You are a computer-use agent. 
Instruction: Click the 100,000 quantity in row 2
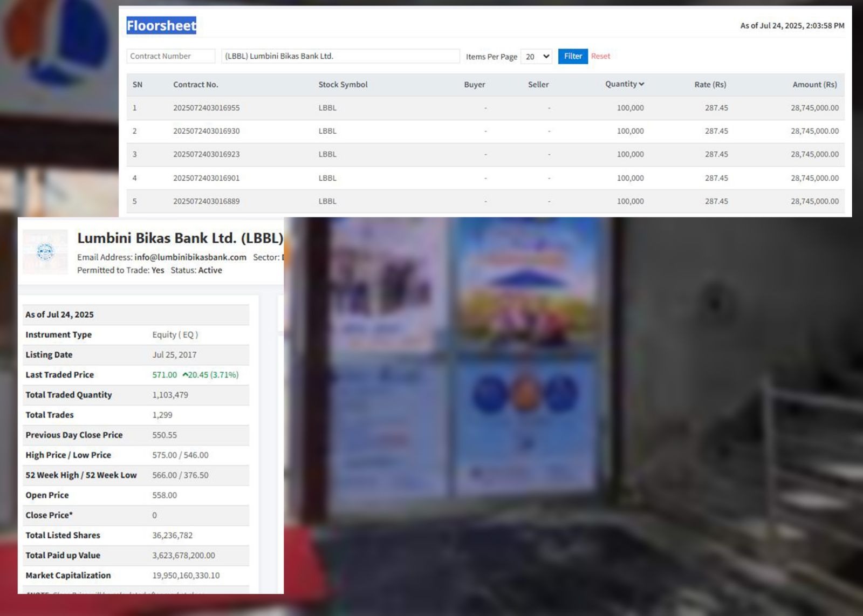(x=631, y=131)
